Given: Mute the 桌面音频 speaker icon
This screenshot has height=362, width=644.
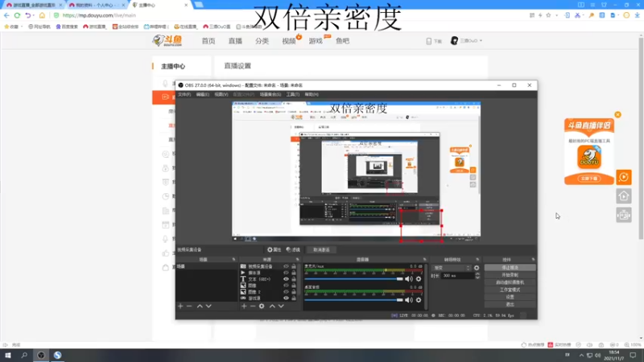Looking at the screenshot, I should [x=409, y=300].
